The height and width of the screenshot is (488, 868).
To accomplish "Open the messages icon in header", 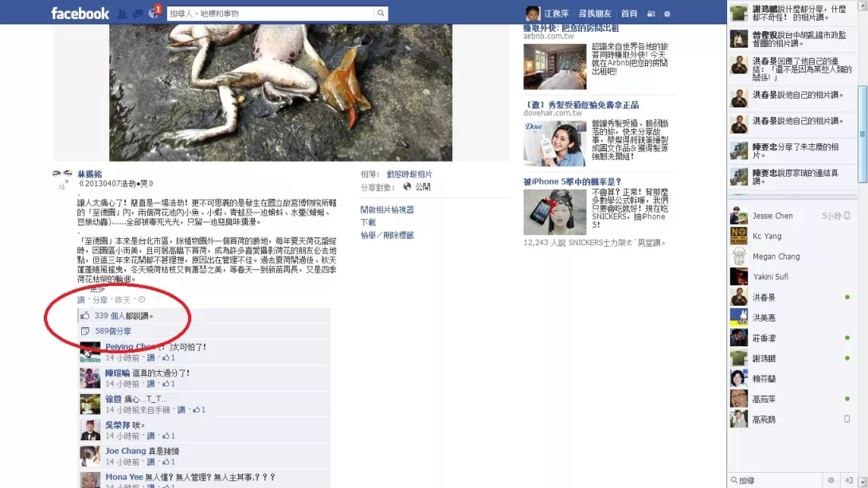I will tap(137, 14).
